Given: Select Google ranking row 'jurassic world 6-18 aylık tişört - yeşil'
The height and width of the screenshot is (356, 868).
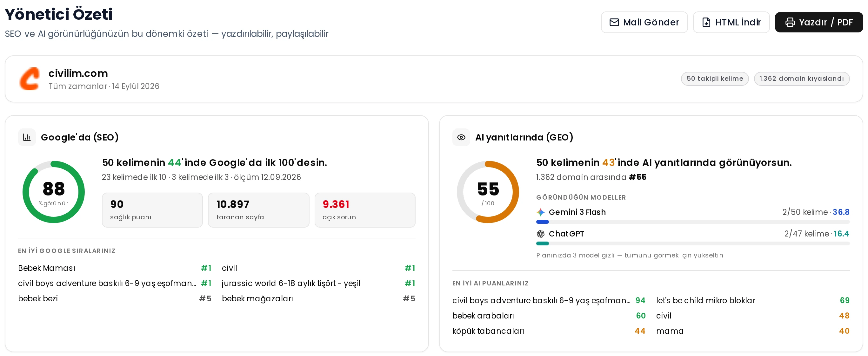Looking at the screenshot, I should [318, 284].
